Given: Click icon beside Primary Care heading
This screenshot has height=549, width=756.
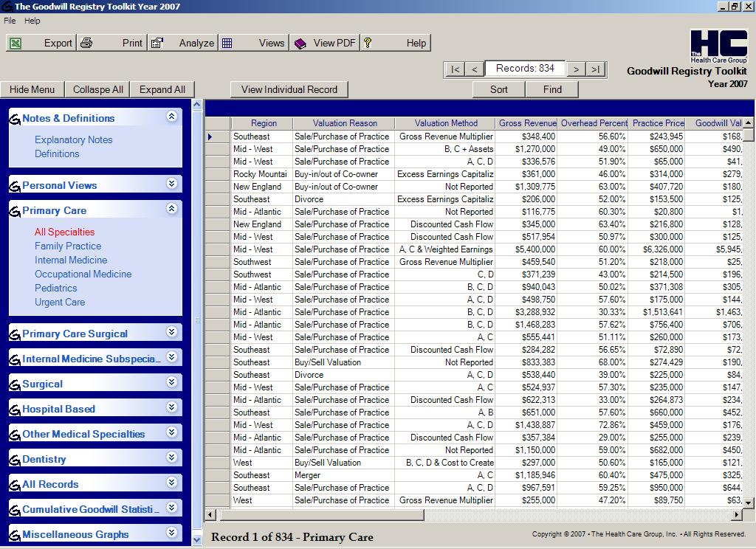Looking at the screenshot, I should click(x=15, y=211).
